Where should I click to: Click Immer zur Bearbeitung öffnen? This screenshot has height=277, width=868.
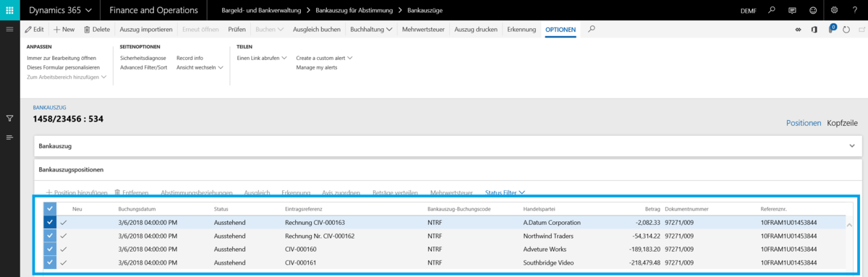point(61,58)
